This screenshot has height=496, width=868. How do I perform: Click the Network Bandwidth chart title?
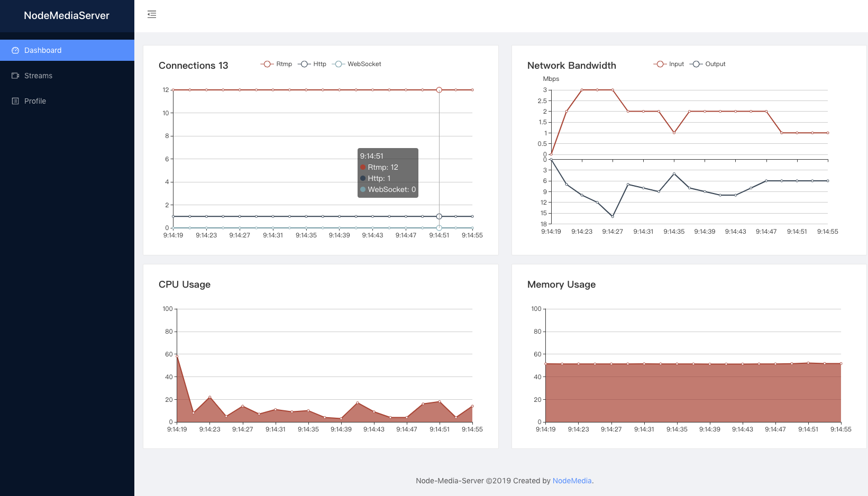pos(572,66)
